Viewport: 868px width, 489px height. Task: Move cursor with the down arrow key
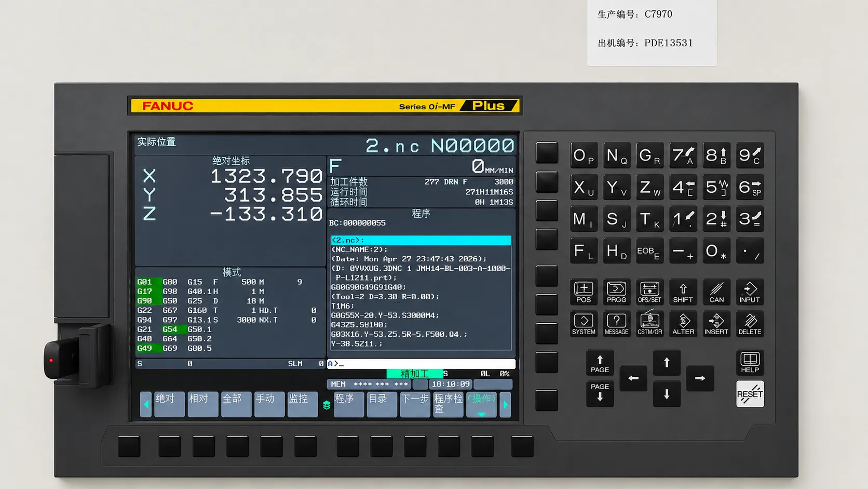[x=667, y=394]
